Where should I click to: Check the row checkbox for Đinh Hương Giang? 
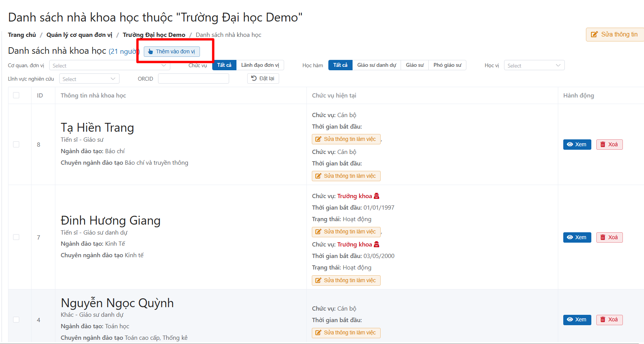click(16, 237)
